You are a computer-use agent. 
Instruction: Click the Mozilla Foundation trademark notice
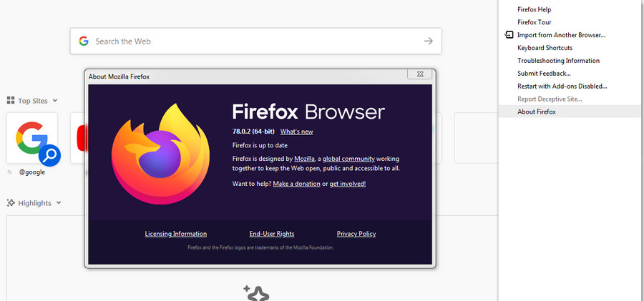point(260,247)
